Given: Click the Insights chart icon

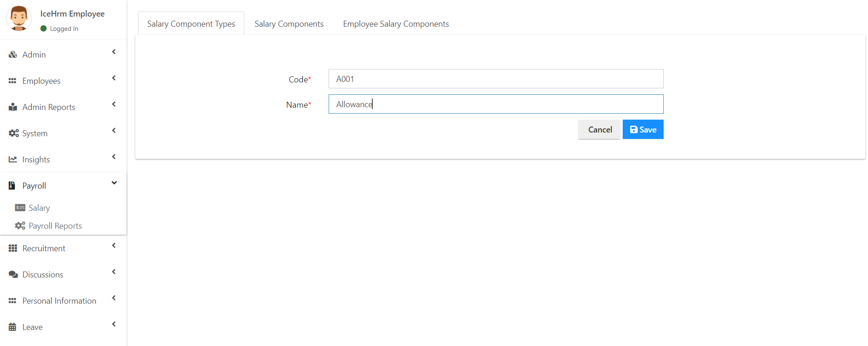Looking at the screenshot, I should (x=13, y=160).
